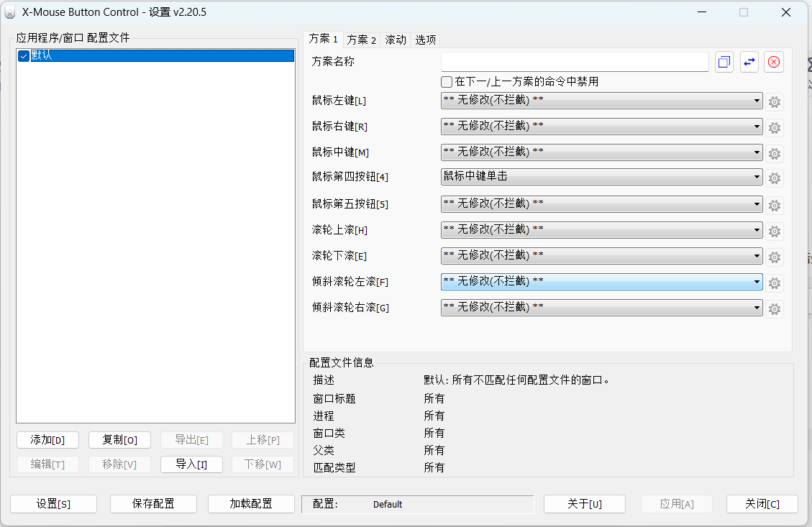Open gear settings for 鼠标第四按钮
Screen dimensions: 812x527
pos(775,178)
